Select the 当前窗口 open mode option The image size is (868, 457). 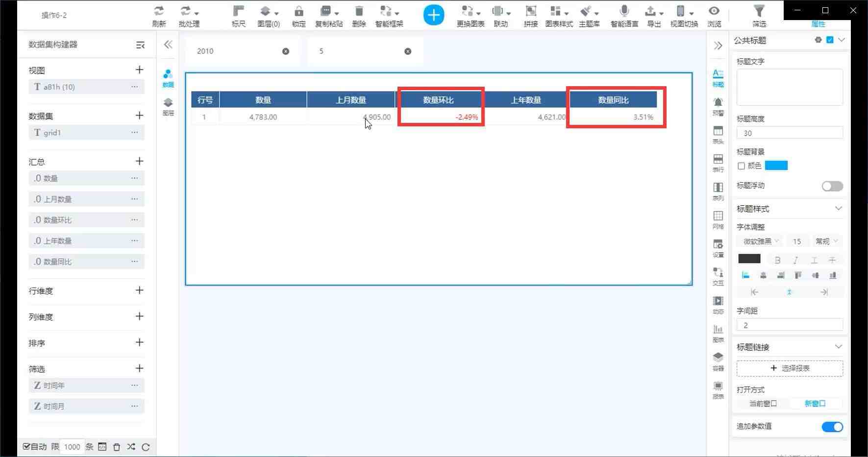[763, 404]
